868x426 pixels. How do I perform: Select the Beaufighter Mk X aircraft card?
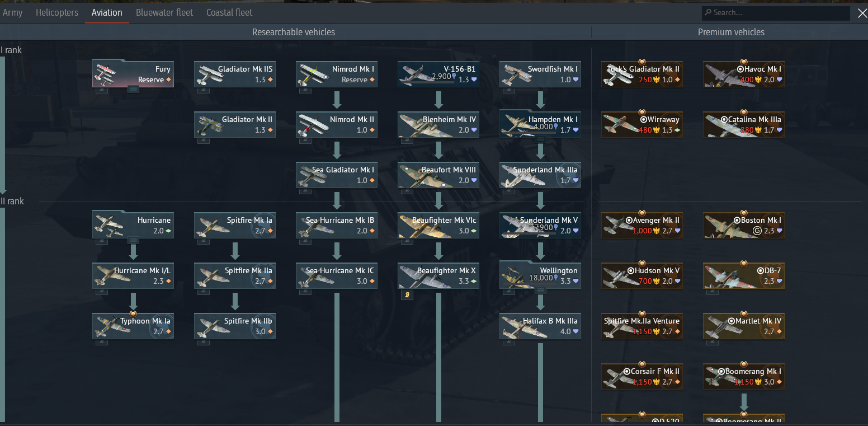438,276
